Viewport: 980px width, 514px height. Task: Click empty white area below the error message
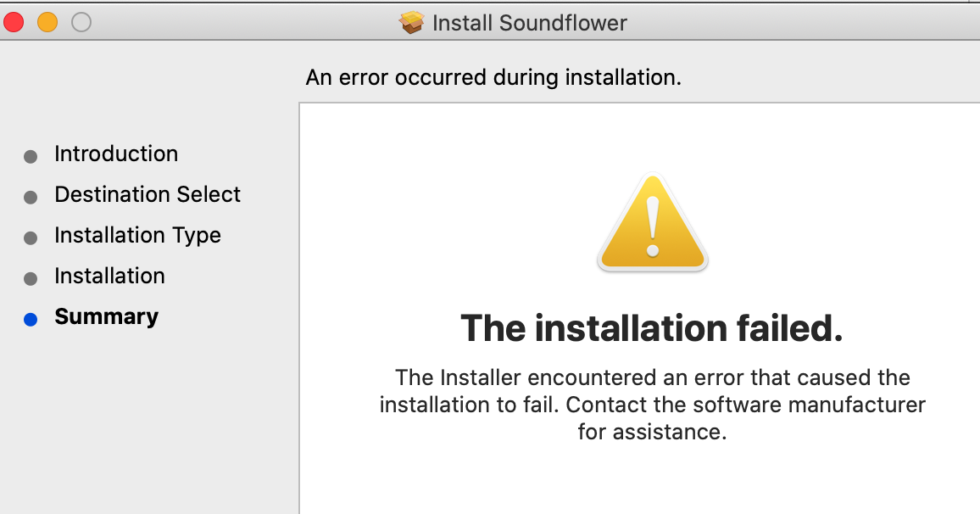click(x=651, y=479)
